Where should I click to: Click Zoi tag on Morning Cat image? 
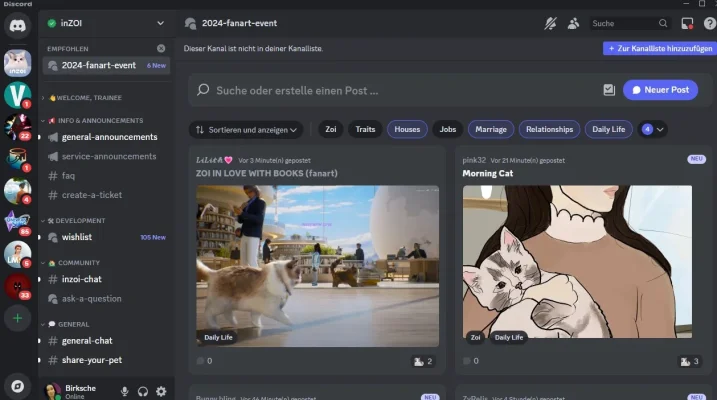(476, 337)
